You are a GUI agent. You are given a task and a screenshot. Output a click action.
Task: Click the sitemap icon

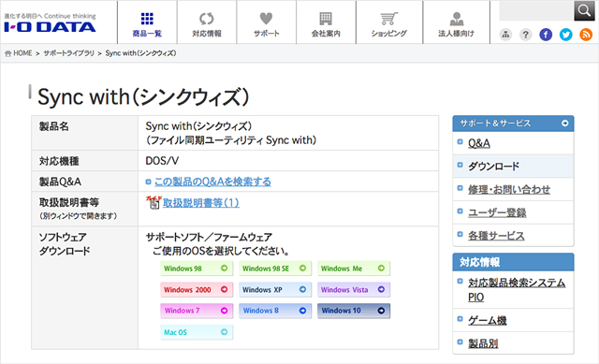(x=505, y=35)
